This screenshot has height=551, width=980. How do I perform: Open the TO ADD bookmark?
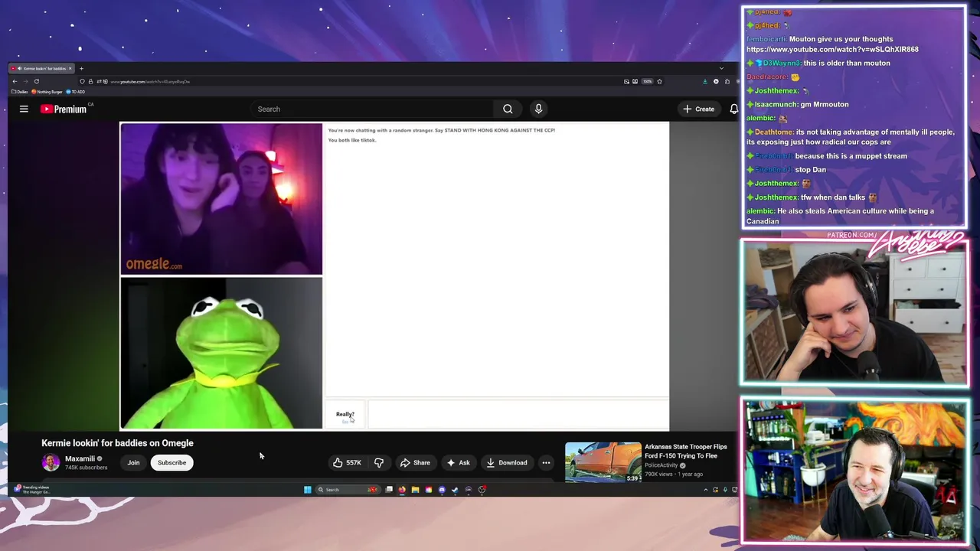click(x=77, y=92)
